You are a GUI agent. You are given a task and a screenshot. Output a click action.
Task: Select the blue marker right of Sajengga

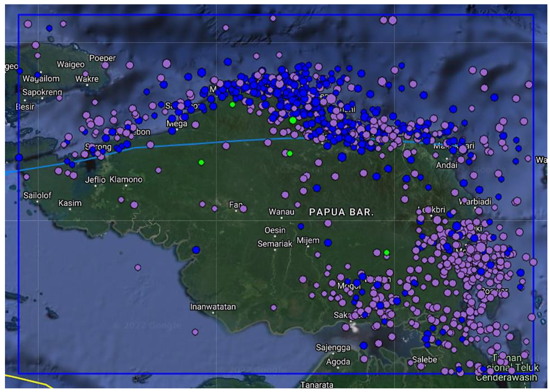[x=363, y=346]
